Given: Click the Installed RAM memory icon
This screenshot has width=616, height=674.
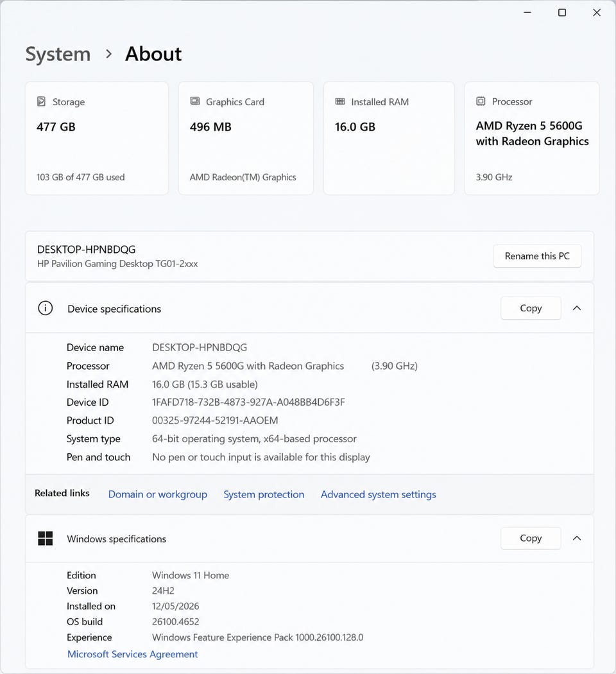Looking at the screenshot, I should 340,101.
